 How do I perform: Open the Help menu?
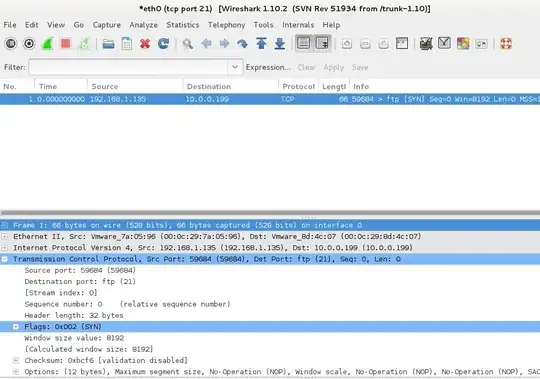[331, 25]
